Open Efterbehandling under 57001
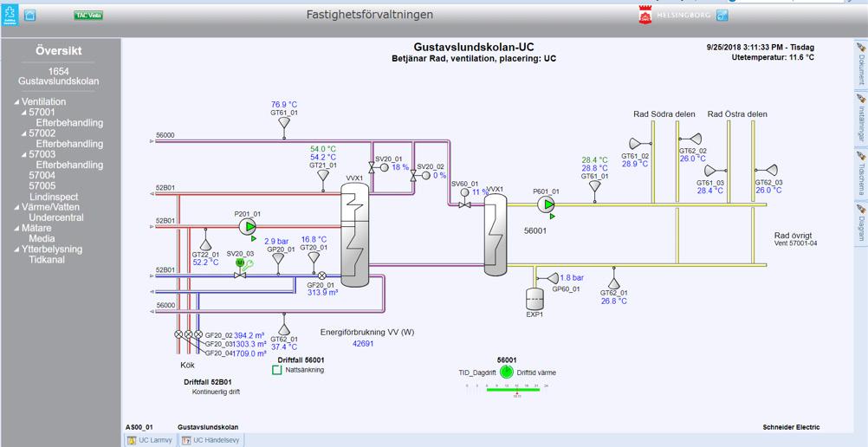 tap(70, 123)
